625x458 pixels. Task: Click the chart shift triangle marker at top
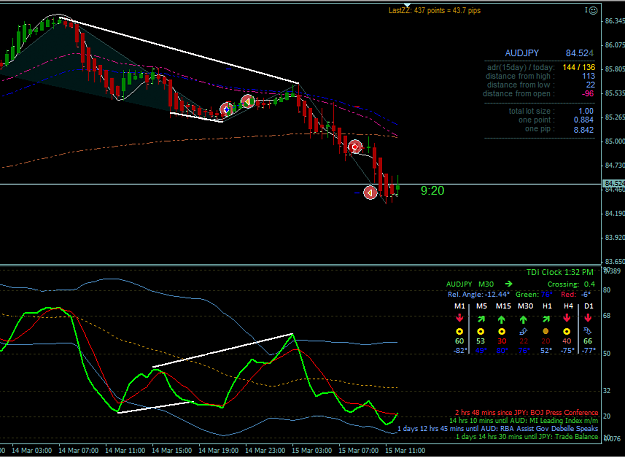click(407, 5)
